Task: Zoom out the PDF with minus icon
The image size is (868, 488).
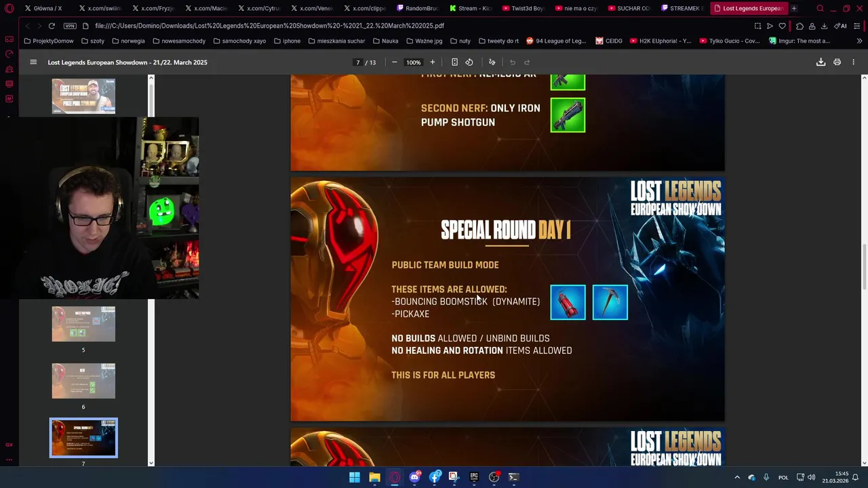Action: 395,62
